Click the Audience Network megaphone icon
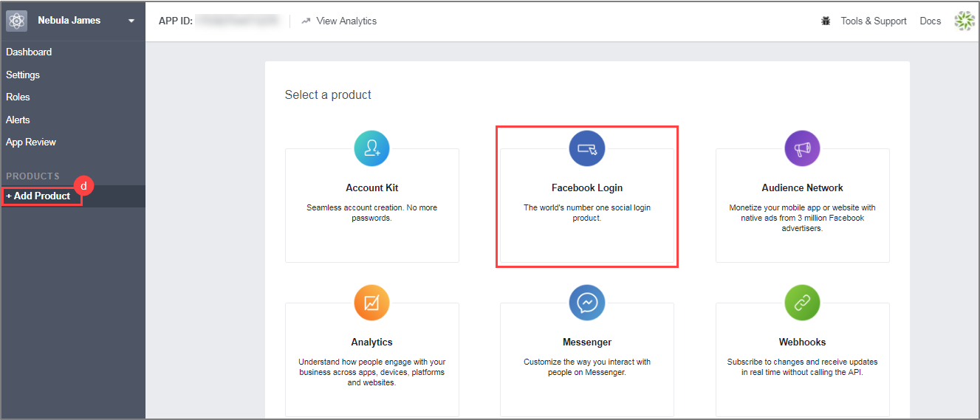The width and height of the screenshot is (980, 420). (802, 149)
